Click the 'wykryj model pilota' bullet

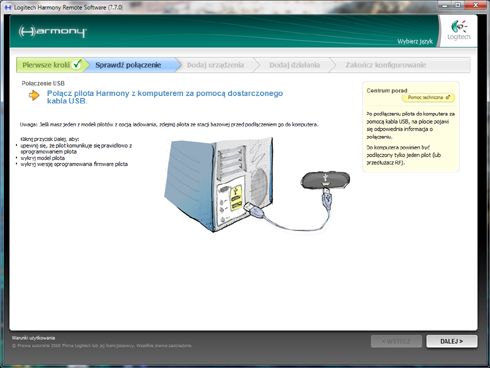pos(43,158)
